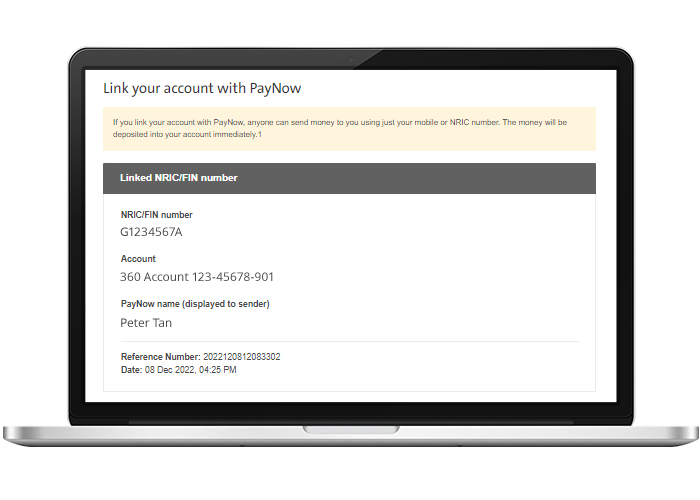Click the laptop webcam at top bezel
This screenshot has height=500, width=700.
(x=351, y=59)
